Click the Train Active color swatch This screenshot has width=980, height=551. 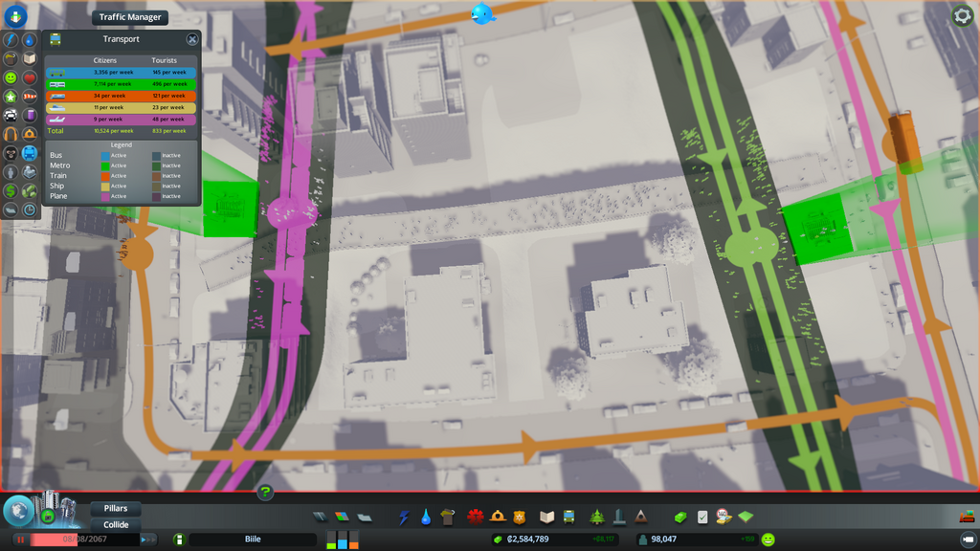tap(105, 176)
